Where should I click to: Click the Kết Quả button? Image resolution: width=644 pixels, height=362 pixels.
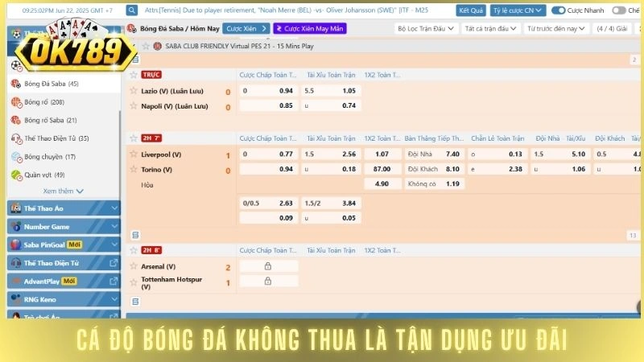click(x=470, y=10)
